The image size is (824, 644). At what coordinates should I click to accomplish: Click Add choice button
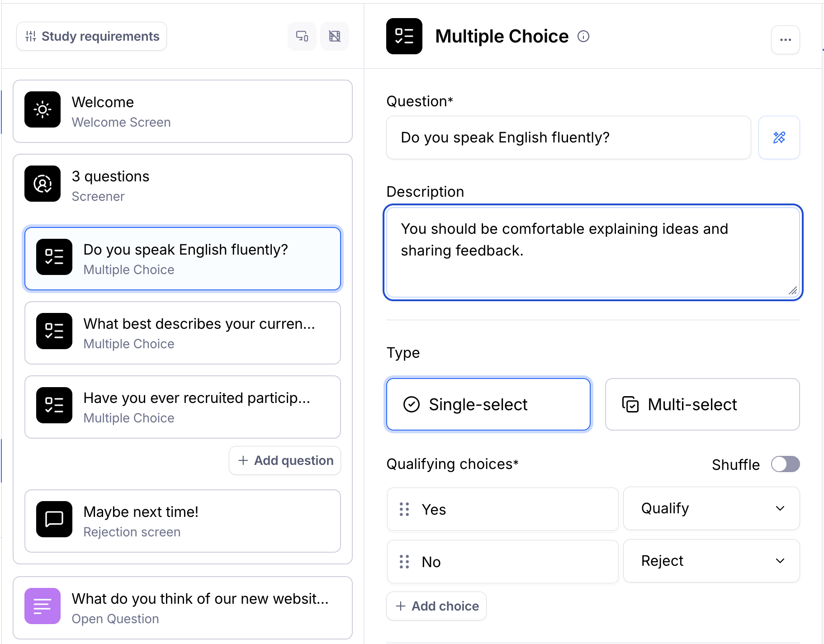(436, 606)
